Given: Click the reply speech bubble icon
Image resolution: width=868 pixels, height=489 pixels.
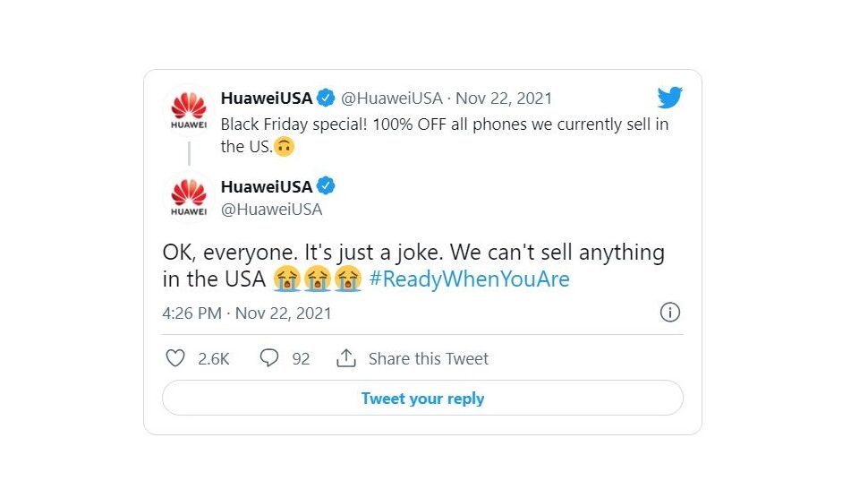Looking at the screenshot, I should [x=269, y=358].
